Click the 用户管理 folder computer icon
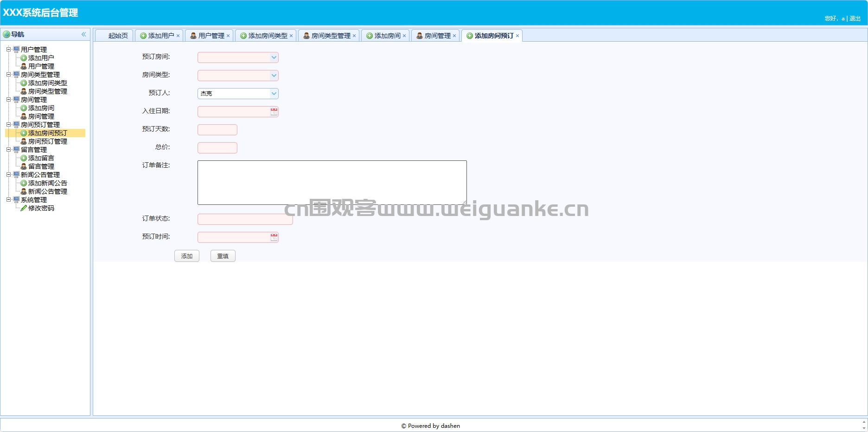This screenshot has height=432, width=868. (16, 49)
